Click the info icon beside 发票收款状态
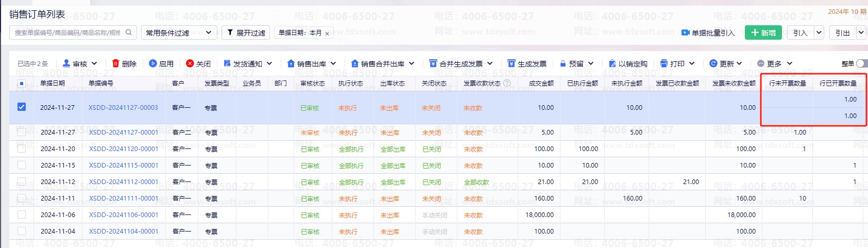Image resolution: width=868 pixels, height=248 pixels. click(507, 83)
